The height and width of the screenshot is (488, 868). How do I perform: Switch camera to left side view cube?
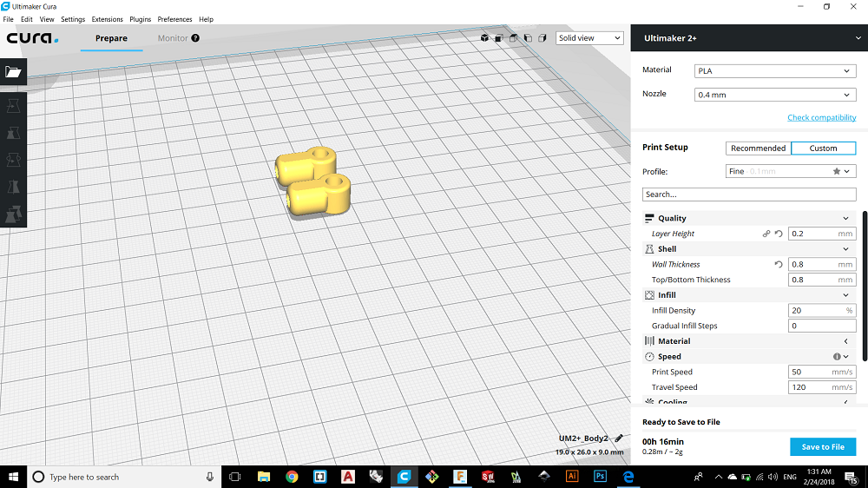528,38
